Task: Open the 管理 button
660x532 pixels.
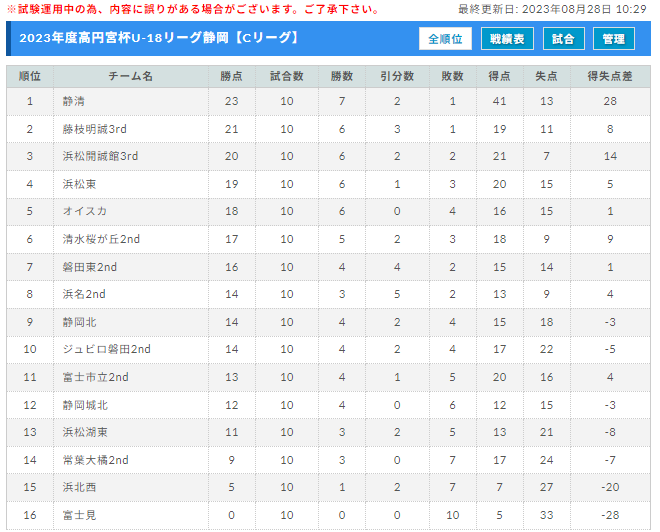Action: coord(613,39)
